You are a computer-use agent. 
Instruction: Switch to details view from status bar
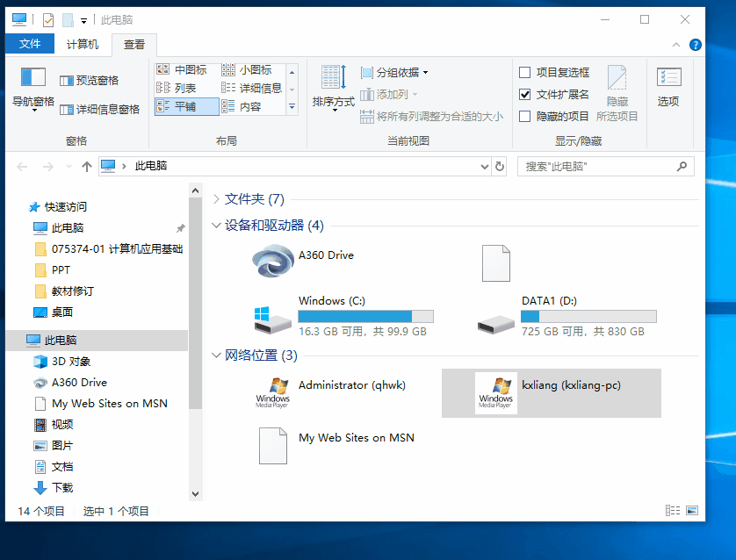(673, 510)
